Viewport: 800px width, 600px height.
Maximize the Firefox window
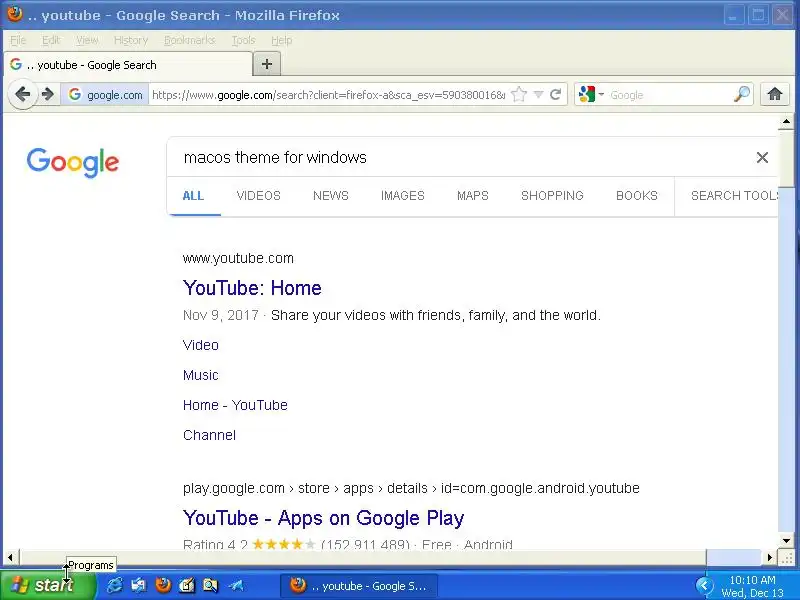[x=758, y=15]
